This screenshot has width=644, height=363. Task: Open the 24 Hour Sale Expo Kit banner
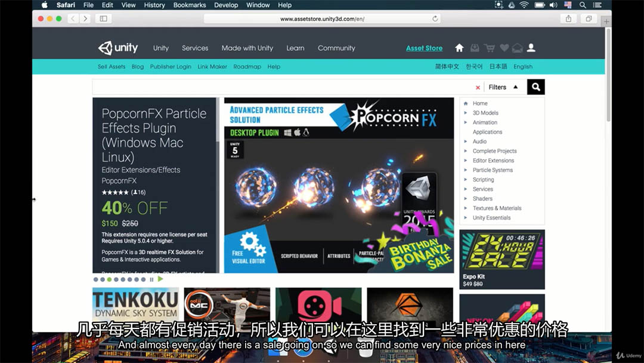(x=502, y=259)
